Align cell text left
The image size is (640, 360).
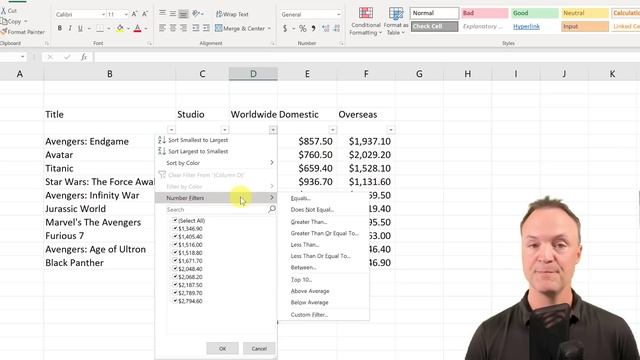click(162, 28)
